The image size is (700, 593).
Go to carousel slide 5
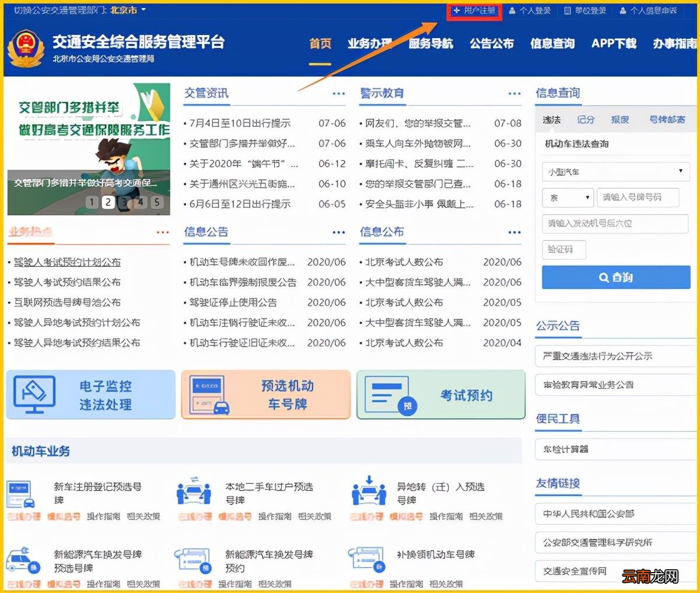[x=156, y=202]
